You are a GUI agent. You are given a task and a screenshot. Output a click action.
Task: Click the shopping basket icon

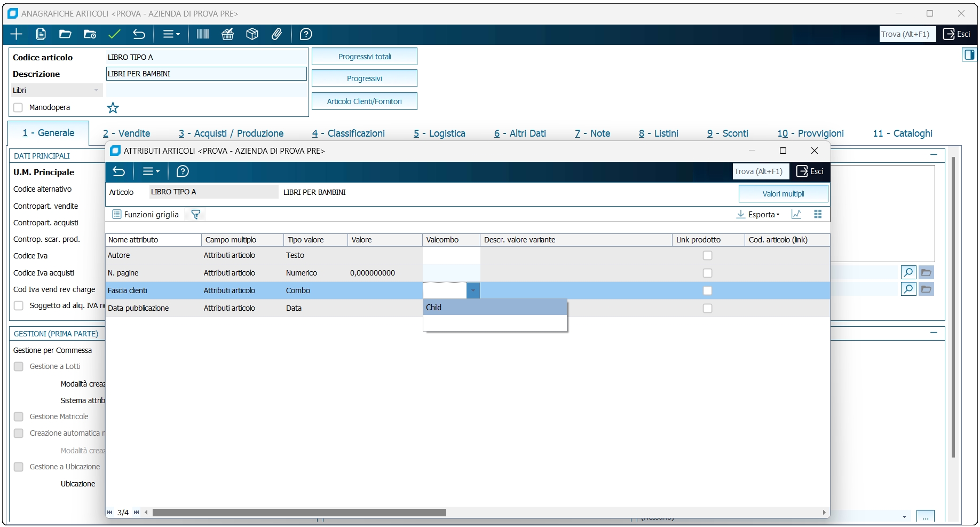(x=228, y=34)
